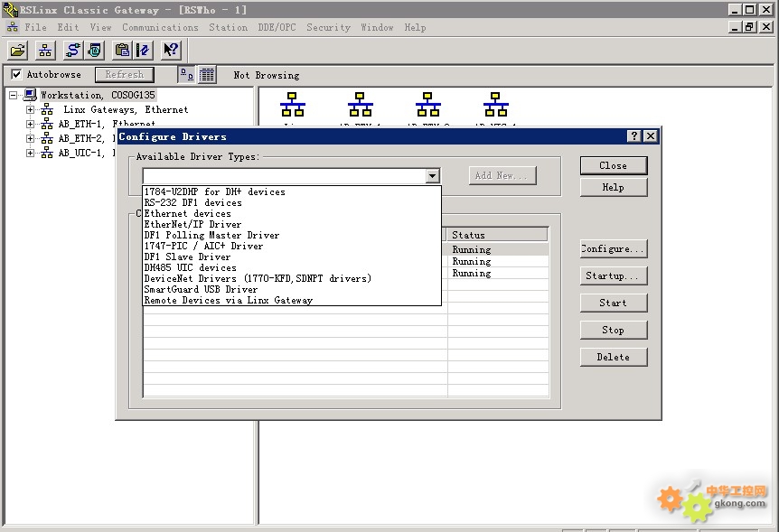Click the Startup... button
Image resolution: width=779 pixels, height=532 pixels.
coord(614,275)
